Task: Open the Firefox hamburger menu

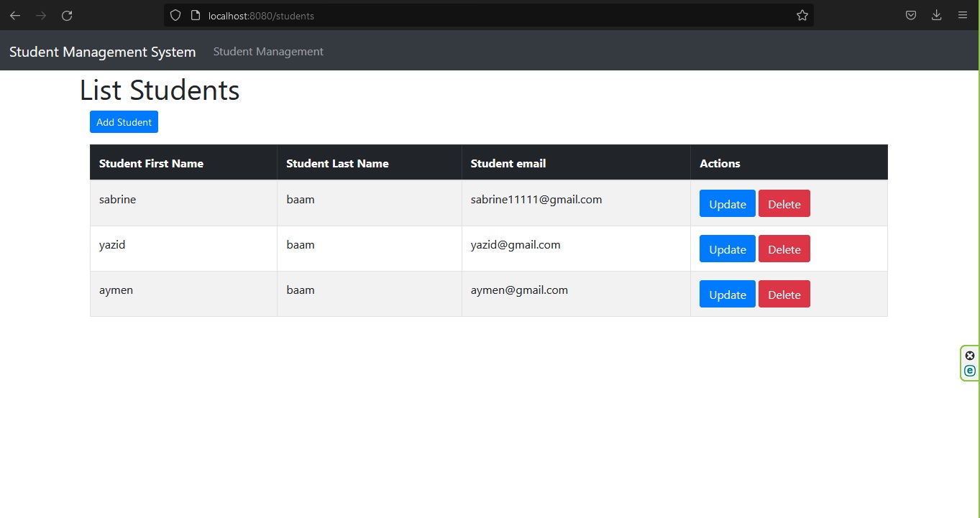Action: point(963,15)
